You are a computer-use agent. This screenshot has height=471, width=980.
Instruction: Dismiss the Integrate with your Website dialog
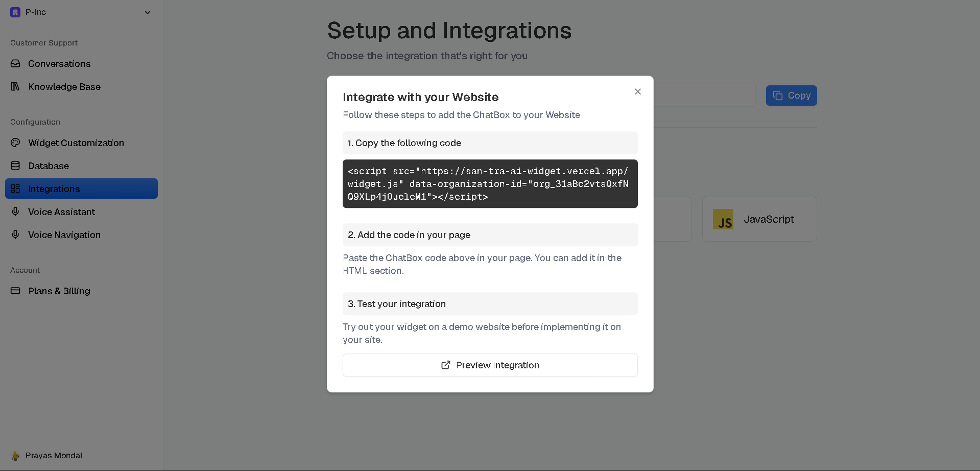[637, 91]
